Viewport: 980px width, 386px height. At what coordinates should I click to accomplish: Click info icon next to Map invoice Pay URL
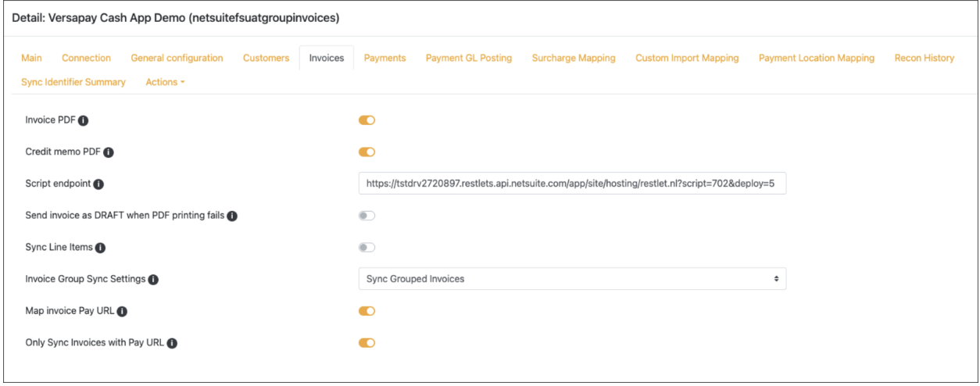click(x=122, y=312)
